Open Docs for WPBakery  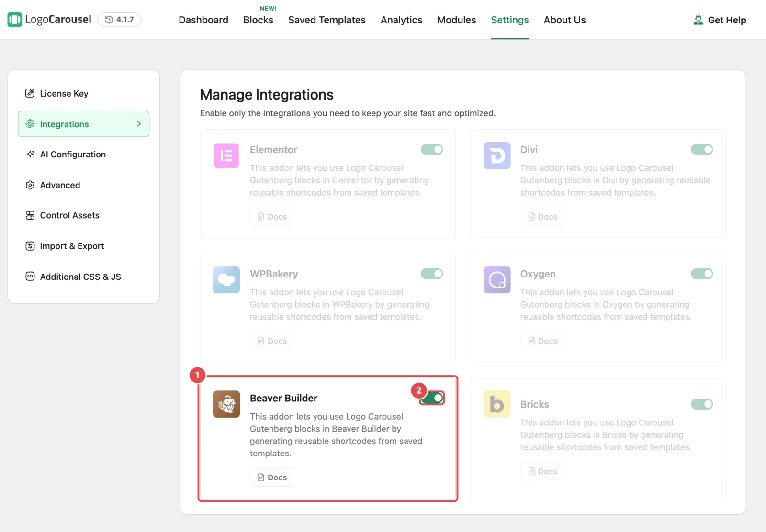coord(271,341)
